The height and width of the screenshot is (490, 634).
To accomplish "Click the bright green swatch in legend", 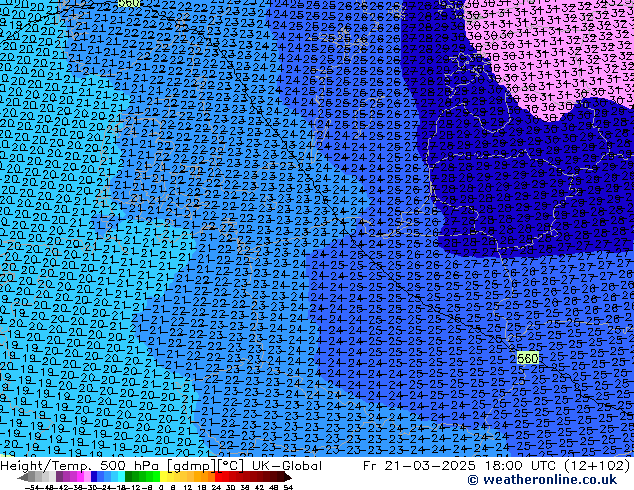I will [156, 477].
